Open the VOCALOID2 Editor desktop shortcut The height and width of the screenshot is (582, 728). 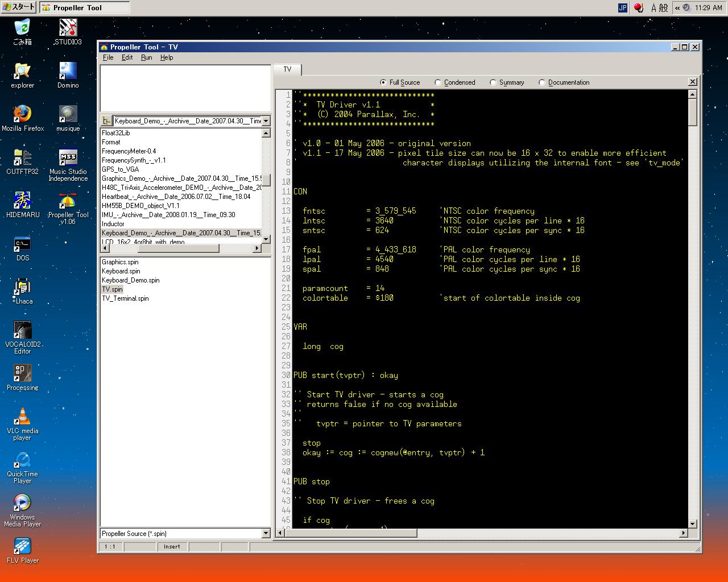(x=22, y=331)
